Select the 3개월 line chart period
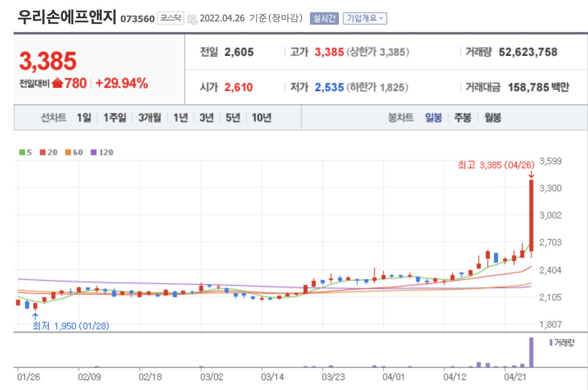 point(149,118)
